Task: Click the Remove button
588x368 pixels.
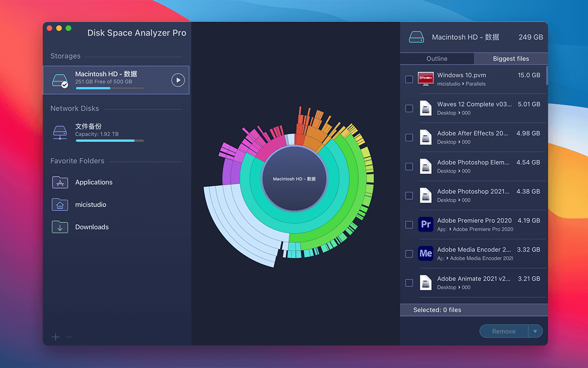Action: pyautogui.click(x=504, y=331)
